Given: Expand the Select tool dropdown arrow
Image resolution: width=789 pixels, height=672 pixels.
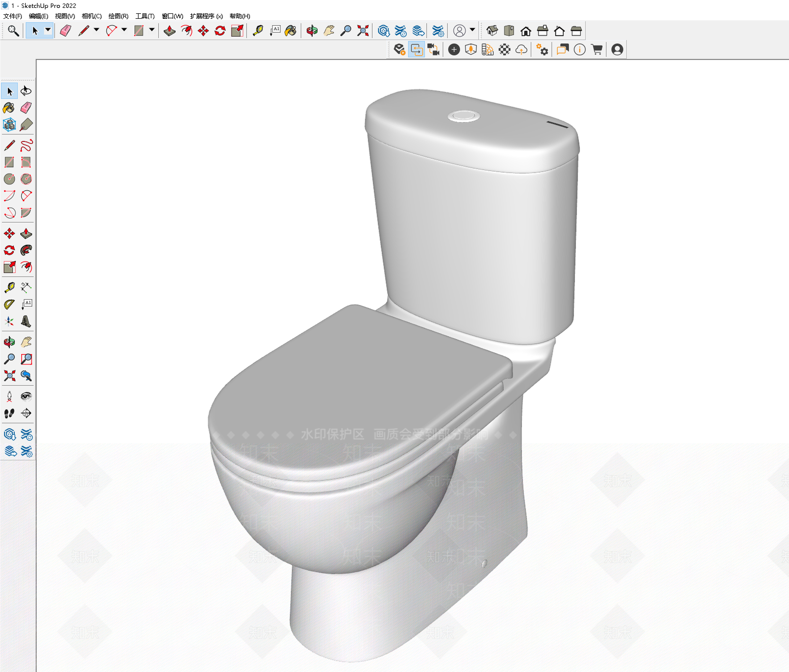Looking at the screenshot, I should [48, 30].
